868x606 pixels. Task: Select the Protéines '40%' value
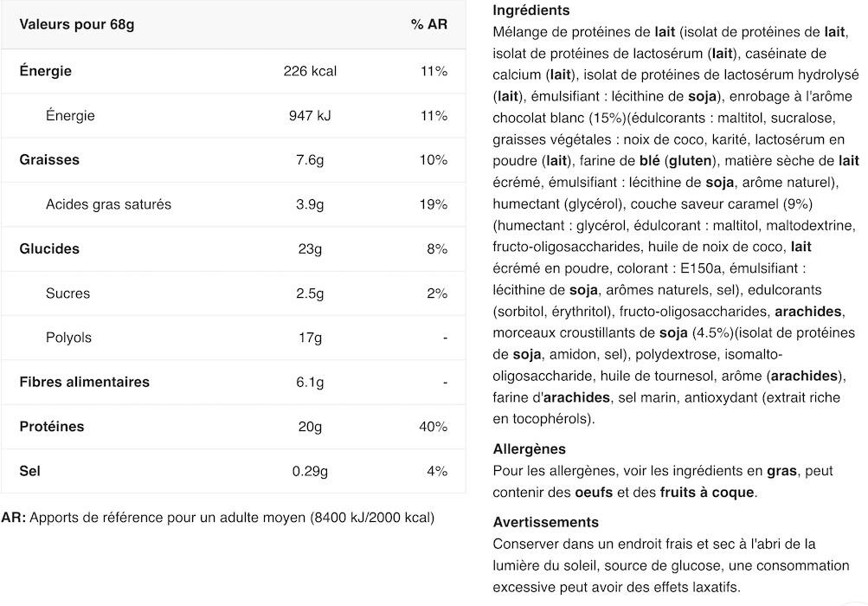click(x=434, y=427)
